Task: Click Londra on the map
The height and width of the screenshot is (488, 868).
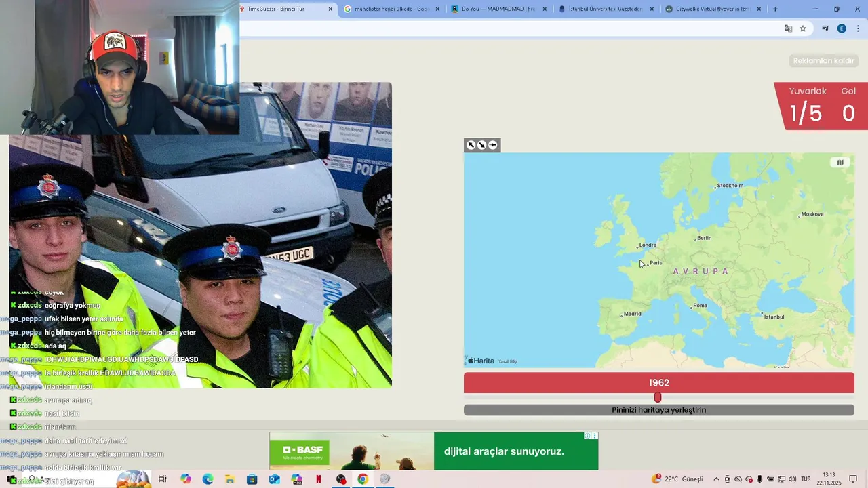Action: pos(647,245)
